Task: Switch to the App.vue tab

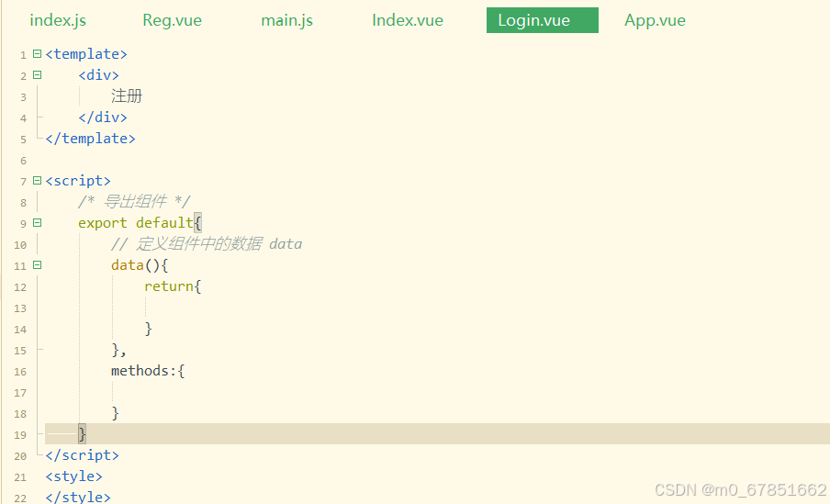Action: [655, 20]
